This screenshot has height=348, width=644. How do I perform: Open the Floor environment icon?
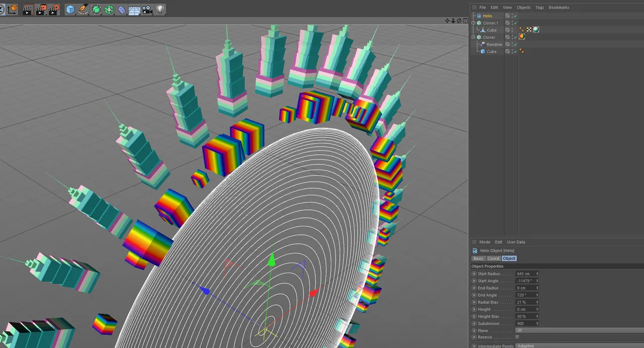[x=135, y=9]
